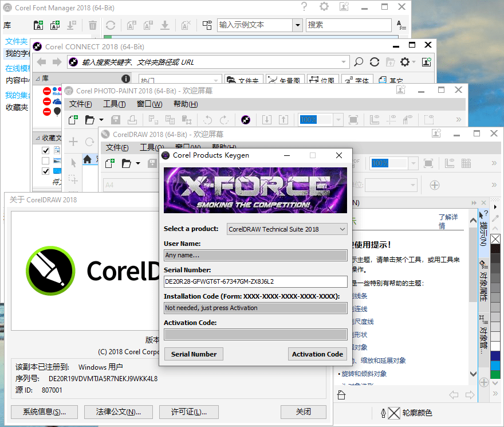This screenshot has width=504, height=427.
Task: Open the 了解详情 link in Hints docker
Action: (448, 221)
